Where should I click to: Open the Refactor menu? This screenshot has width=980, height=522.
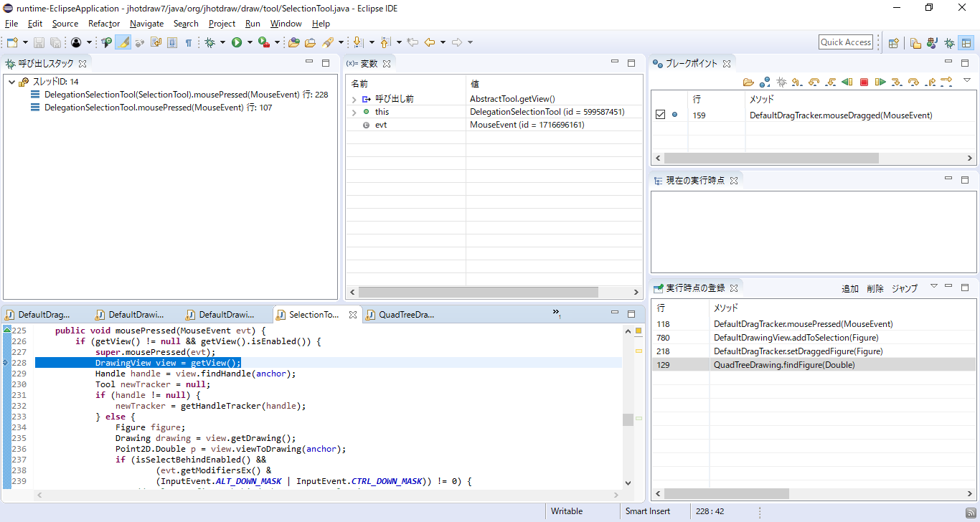(104, 24)
